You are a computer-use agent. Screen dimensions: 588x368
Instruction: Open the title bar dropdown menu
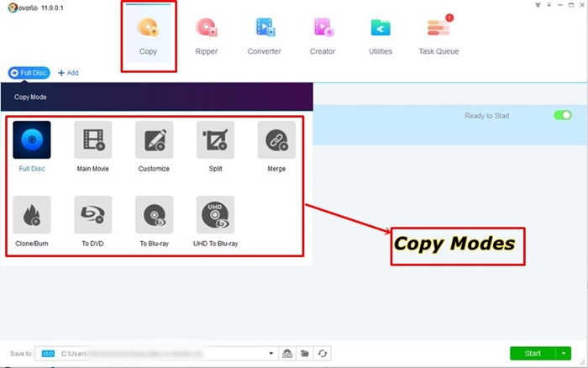pos(549,5)
